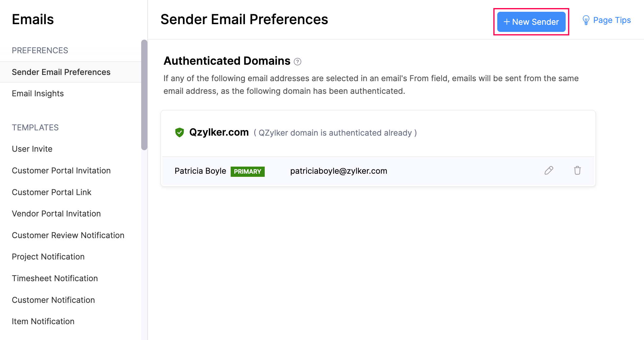The height and width of the screenshot is (340, 644).
Task: Select the Customer Review Notification template
Action: (x=68, y=235)
